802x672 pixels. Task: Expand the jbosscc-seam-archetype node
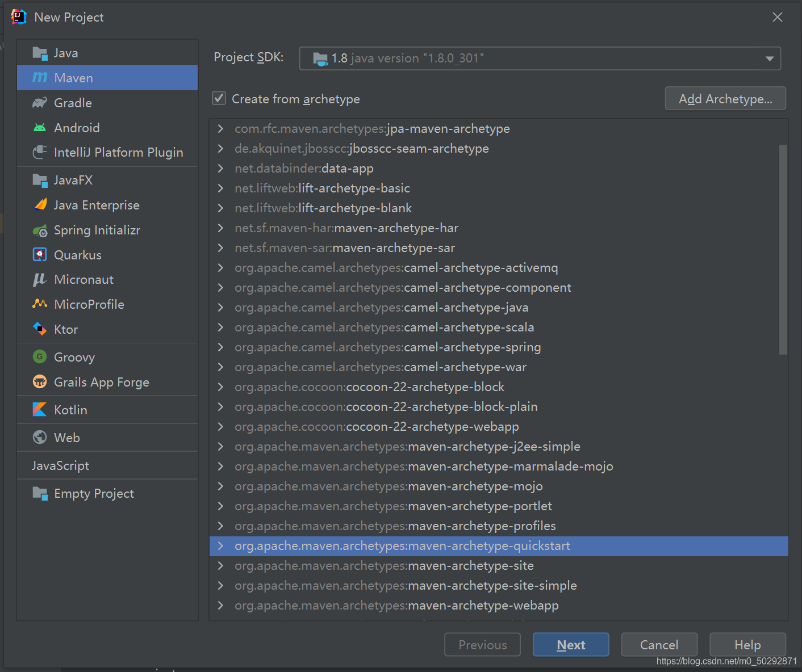[x=221, y=149]
